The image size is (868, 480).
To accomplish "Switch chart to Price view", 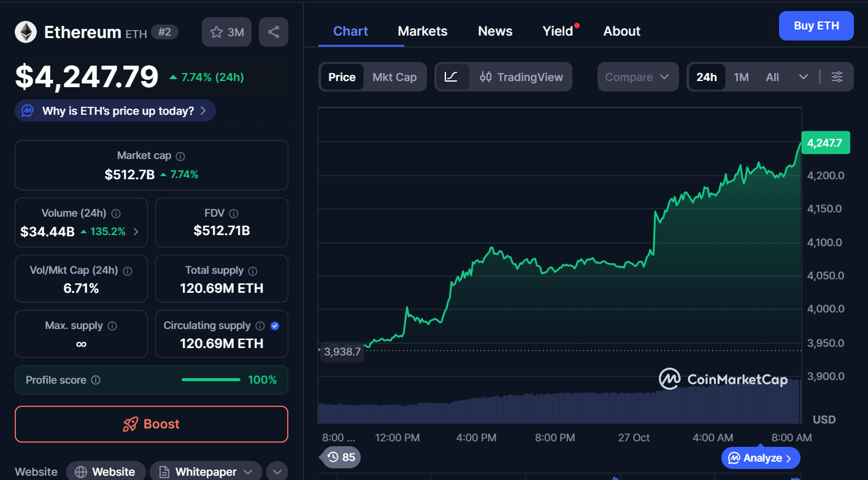I will click(342, 77).
